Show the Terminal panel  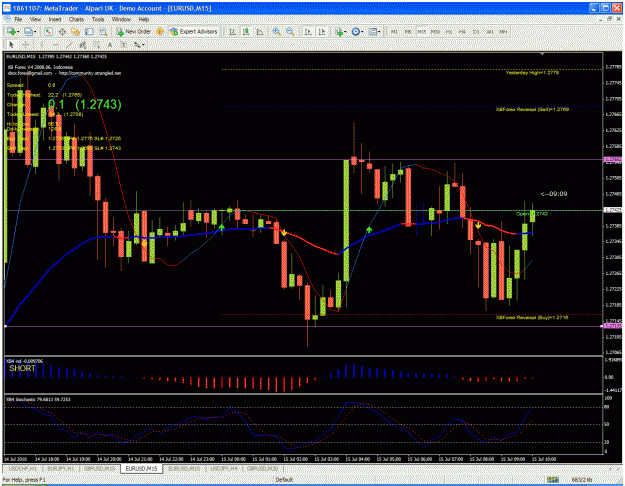[x=89, y=31]
